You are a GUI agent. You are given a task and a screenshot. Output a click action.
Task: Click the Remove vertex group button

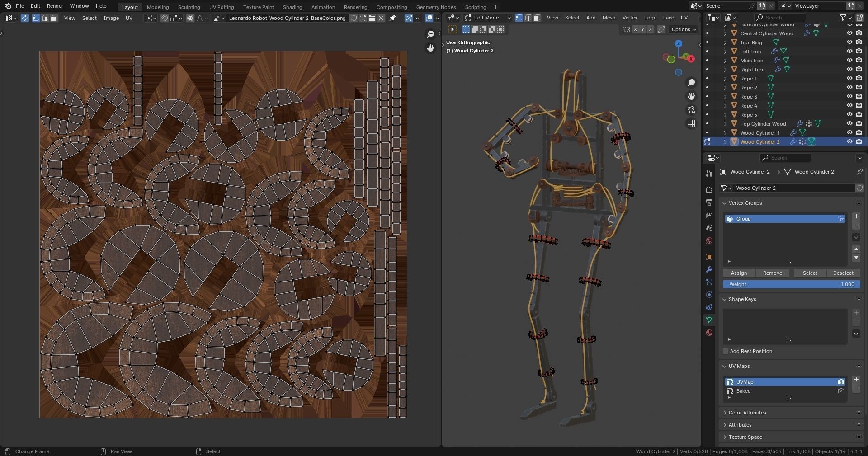click(x=773, y=273)
